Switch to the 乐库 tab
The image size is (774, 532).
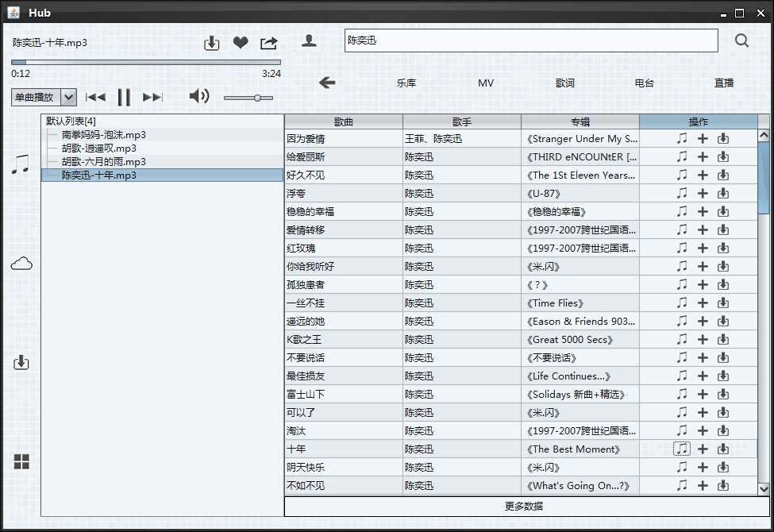click(x=406, y=83)
